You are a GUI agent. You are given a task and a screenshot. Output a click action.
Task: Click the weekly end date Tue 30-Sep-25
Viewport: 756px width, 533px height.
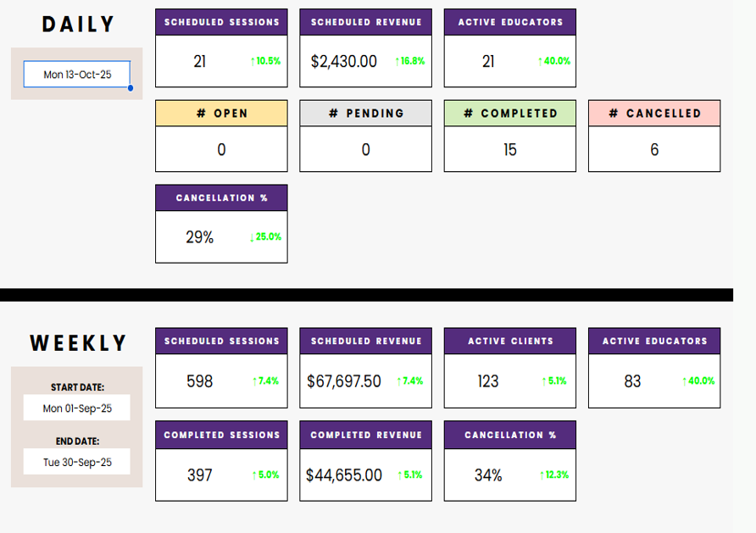pyautogui.click(x=76, y=462)
